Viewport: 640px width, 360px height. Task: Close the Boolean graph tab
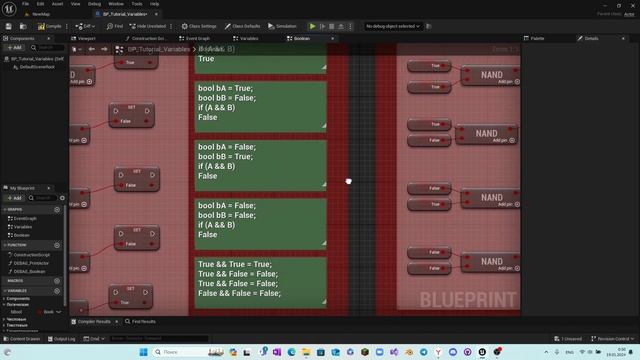pyautogui.click(x=333, y=38)
